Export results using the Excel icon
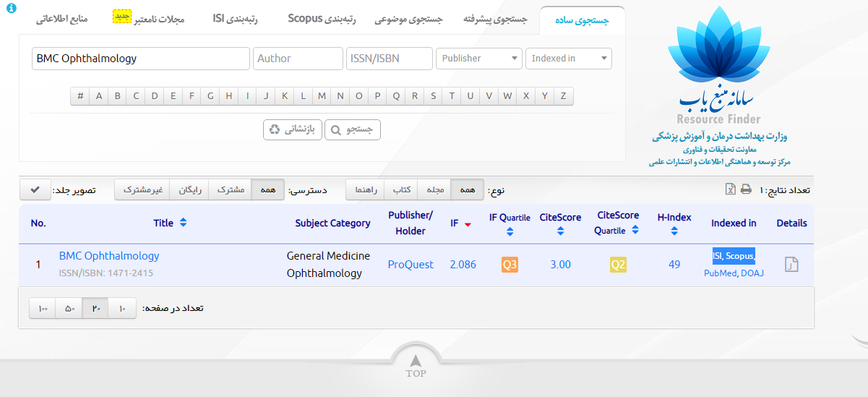 point(731,189)
